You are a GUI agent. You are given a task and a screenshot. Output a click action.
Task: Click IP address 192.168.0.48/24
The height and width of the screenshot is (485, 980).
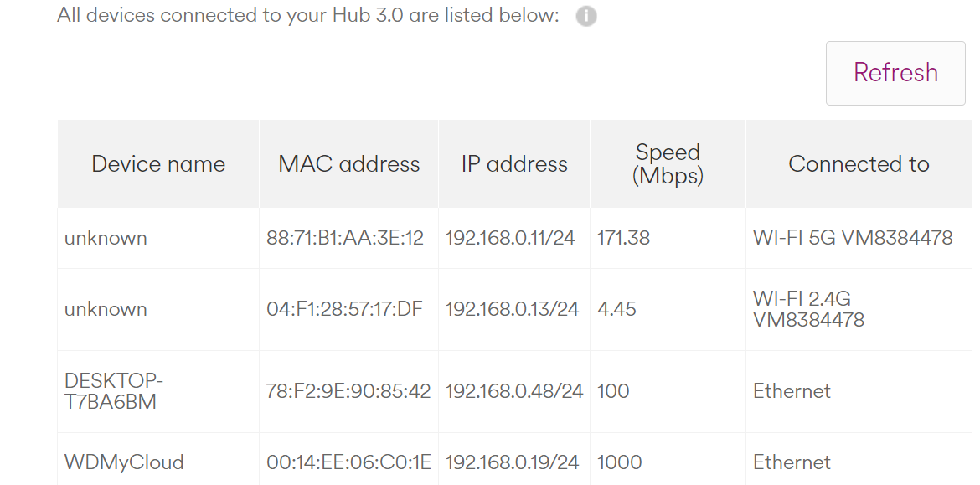click(513, 391)
